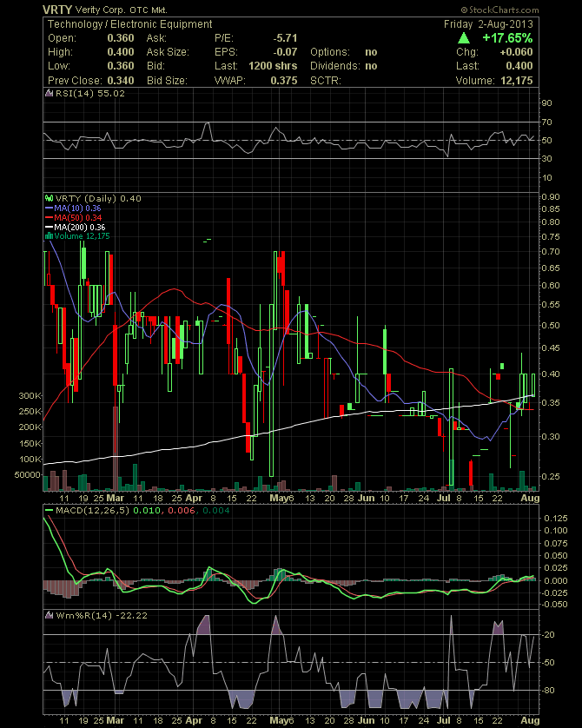
Task: Click the 30 level on the RSI axis
Action: pos(546,159)
